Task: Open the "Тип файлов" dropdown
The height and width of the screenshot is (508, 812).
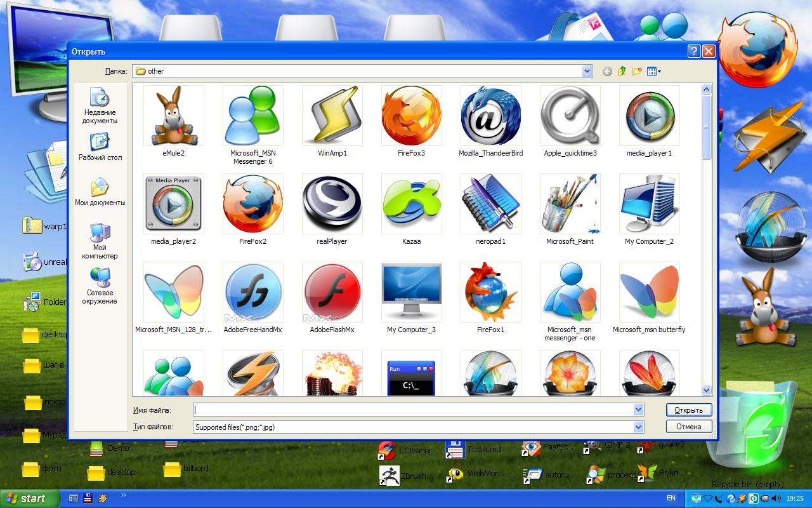Action: (639, 427)
